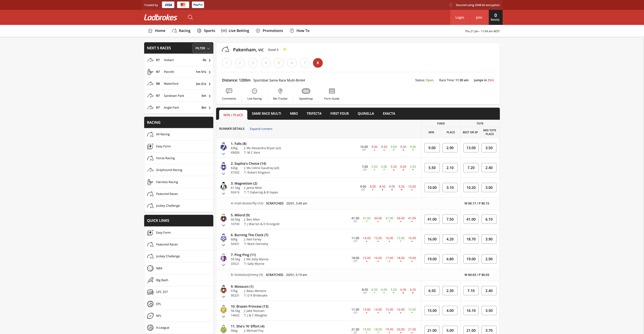Open R7 Hobart next race
The image size is (644, 334).
coord(178,60)
